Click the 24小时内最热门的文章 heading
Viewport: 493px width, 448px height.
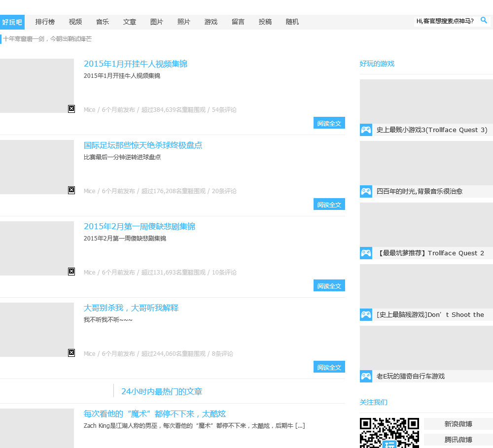click(162, 391)
